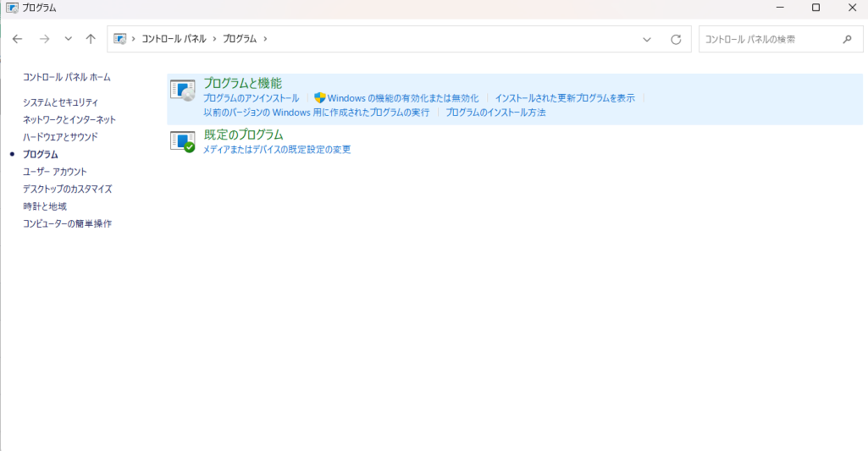
Task: Open 時計と地域 in sidebar
Action: click(x=45, y=206)
